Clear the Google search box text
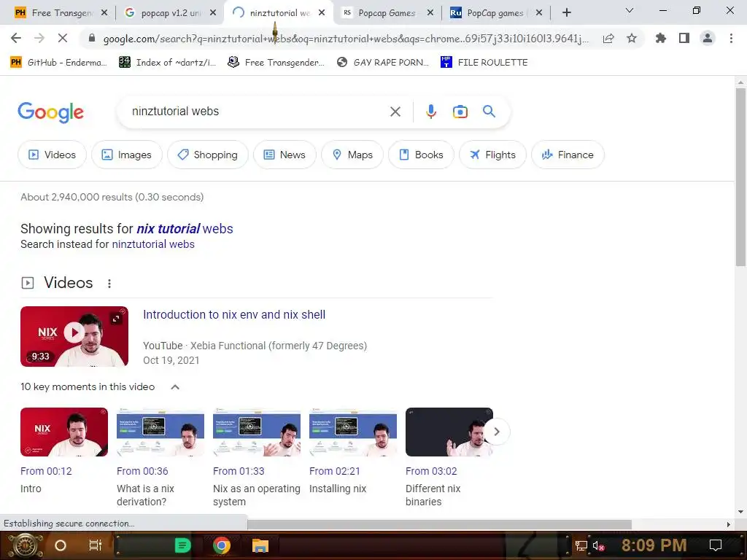The height and width of the screenshot is (560, 747). pyautogui.click(x=395, y=112)
